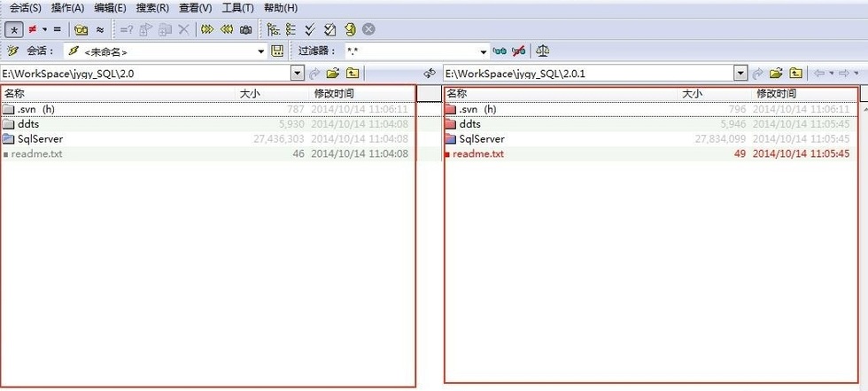
Task: Select the ddts folder in left pane
Action: click(207, 124)
